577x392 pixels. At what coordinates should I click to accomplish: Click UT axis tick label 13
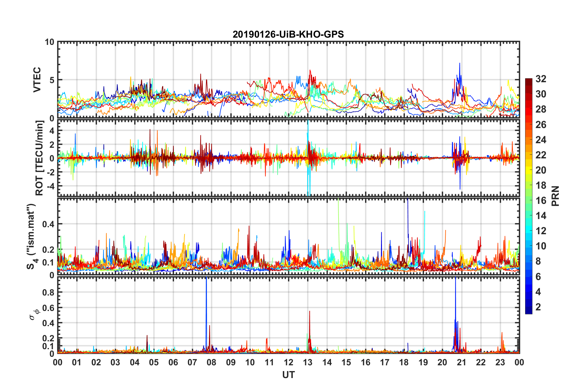308,362
